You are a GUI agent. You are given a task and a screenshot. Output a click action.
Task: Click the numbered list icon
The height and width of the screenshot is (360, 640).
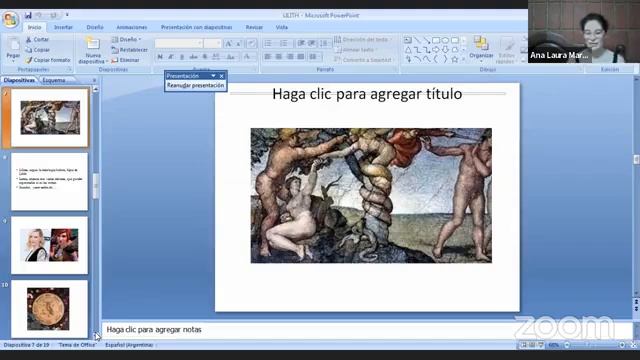[x=284, y=43]
